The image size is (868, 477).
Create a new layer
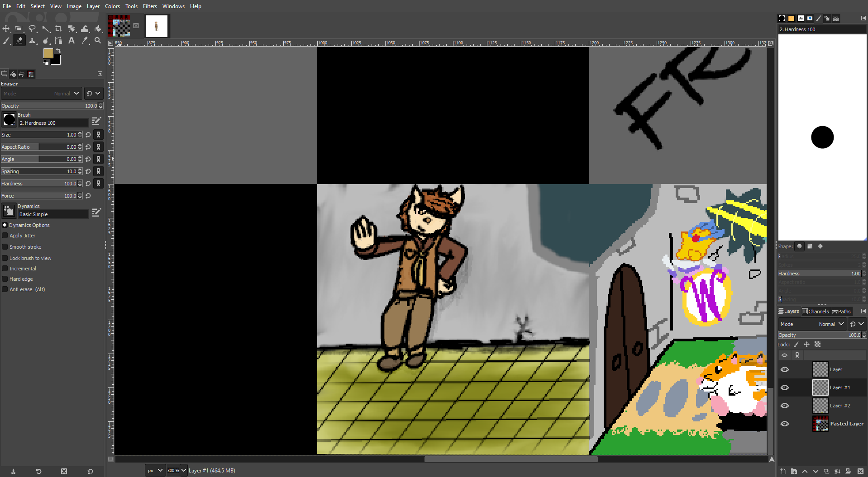tap(783, 471)
